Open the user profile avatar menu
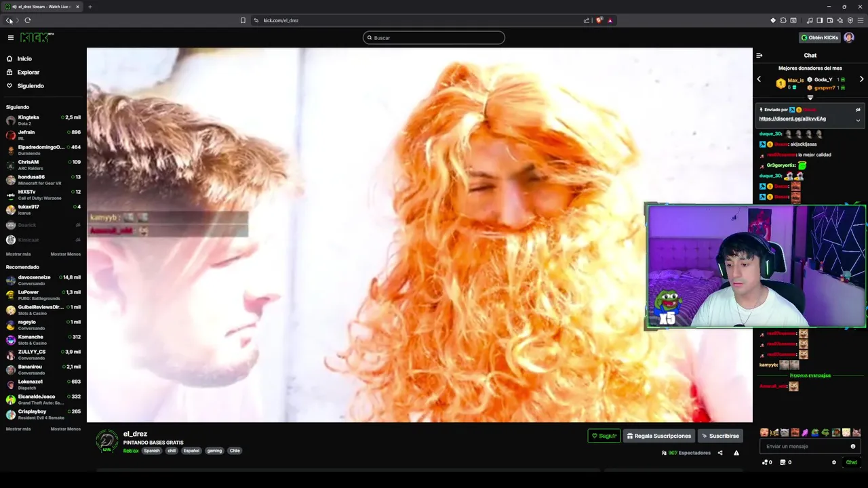This screenshot has width=868, height=488. pos(849,38)
